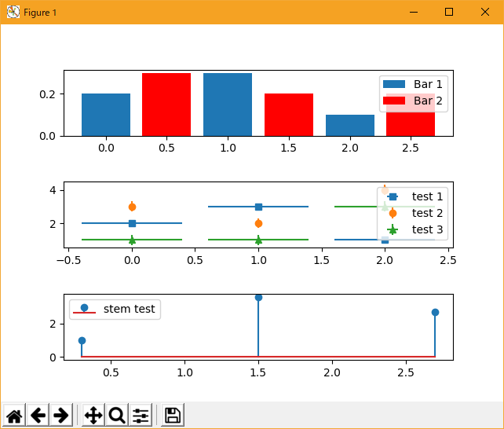504x429 pixels.
Task: Click the test 3 legend label
Action: 427,229
